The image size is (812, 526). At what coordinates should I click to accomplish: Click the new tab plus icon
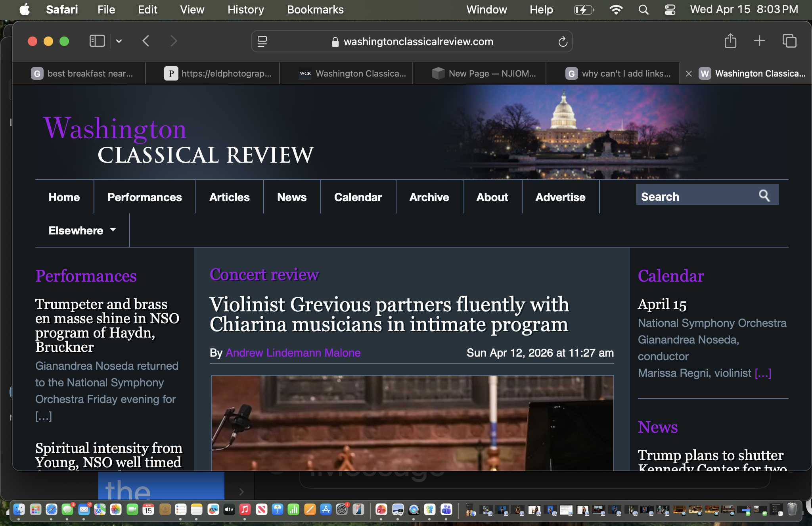tap(759, 41)
